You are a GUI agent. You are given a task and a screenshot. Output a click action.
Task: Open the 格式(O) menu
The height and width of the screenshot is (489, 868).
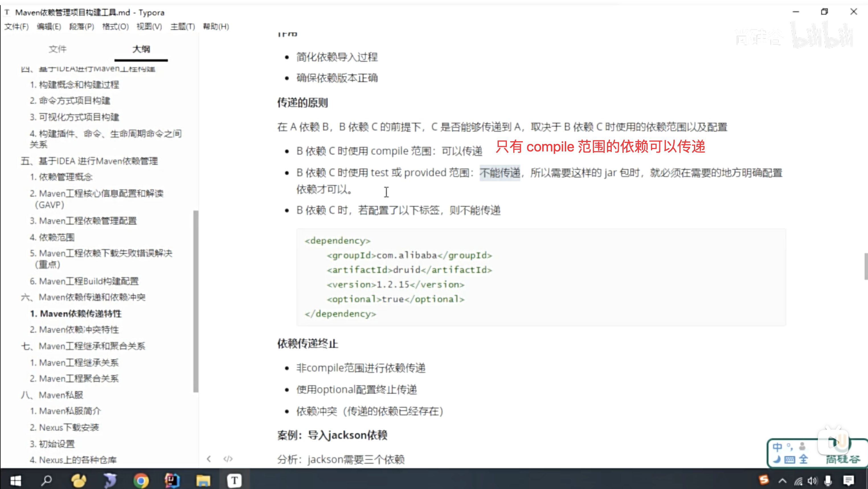click(115, 26)
